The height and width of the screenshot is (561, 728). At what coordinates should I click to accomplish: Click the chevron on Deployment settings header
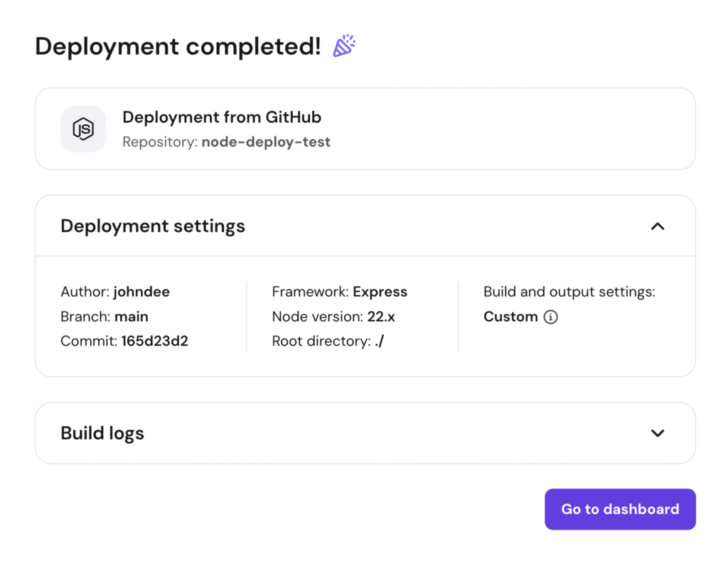(658, 225)
